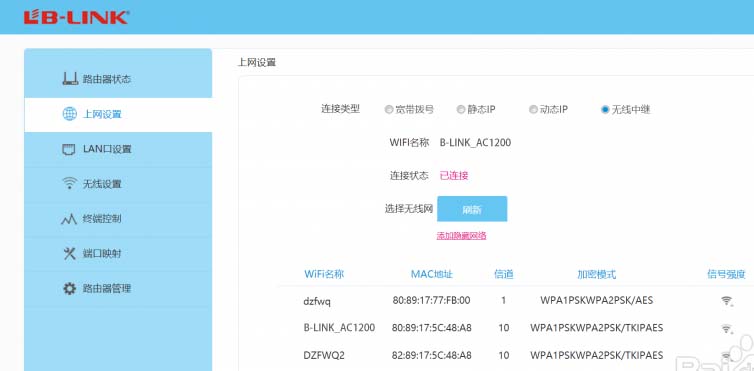Open the 路由器状态 menu item

point(118,79)
